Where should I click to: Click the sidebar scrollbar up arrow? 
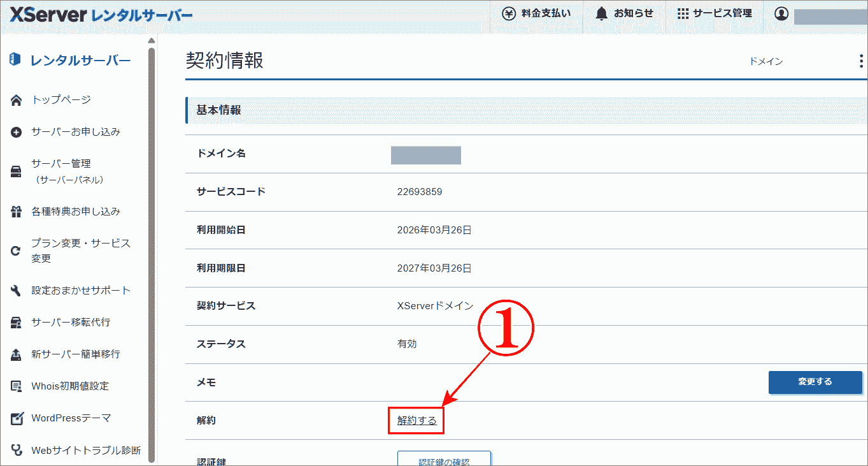click(152, 41)
